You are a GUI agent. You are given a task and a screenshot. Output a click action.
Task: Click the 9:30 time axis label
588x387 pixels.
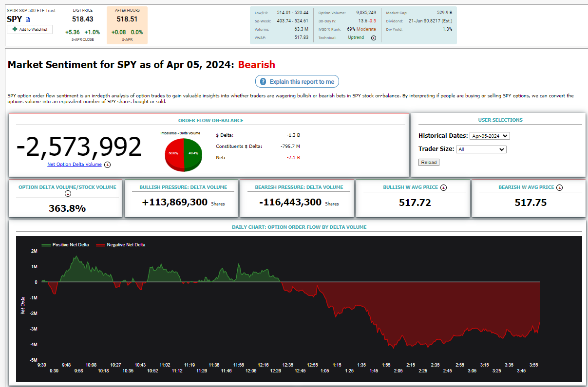[41, 365]
